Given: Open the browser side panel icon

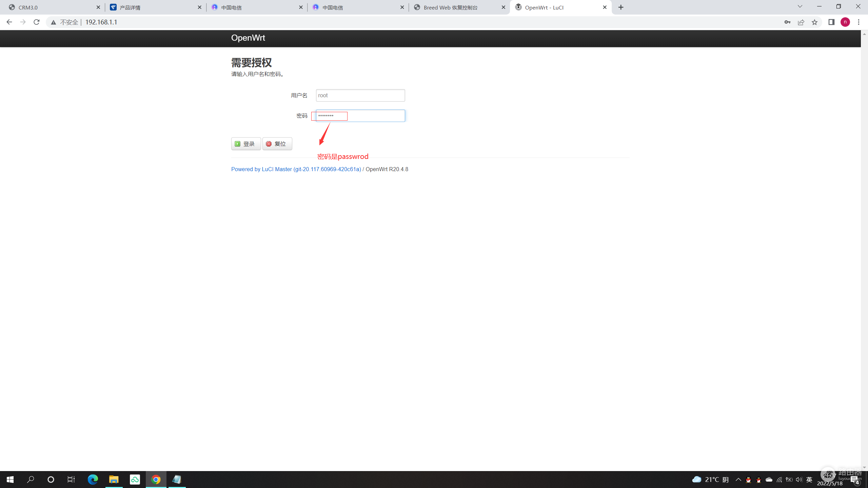Looking at the screenshot, I should [831, 22].
